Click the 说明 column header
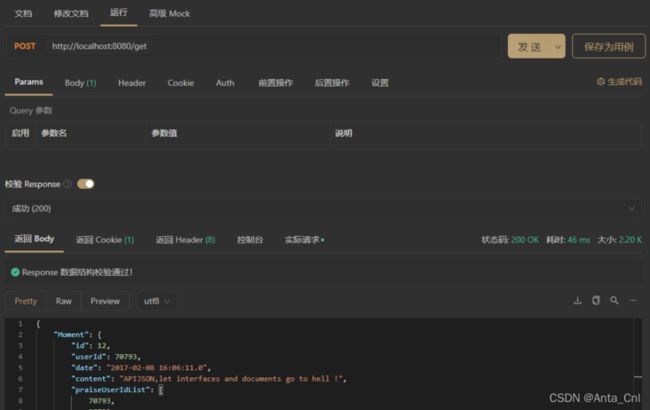The image size is (650, 410). (344, 133)
